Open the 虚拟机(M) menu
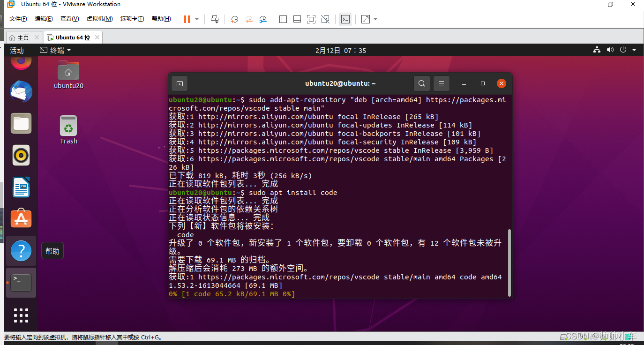Image resolution: width=644 pixels, height=345 pixels. 99,19
